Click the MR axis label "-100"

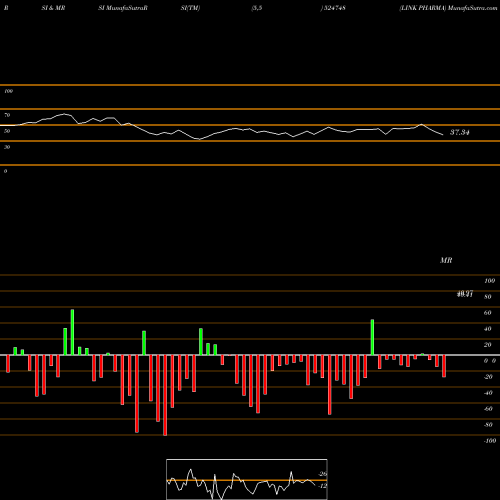click(490, 441)
